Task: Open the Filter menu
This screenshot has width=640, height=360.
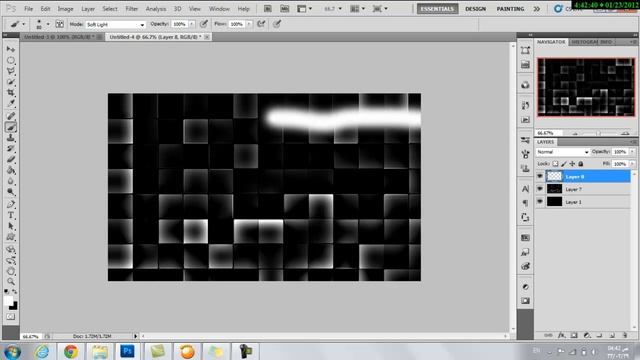Action: click(x=131, y=9)
